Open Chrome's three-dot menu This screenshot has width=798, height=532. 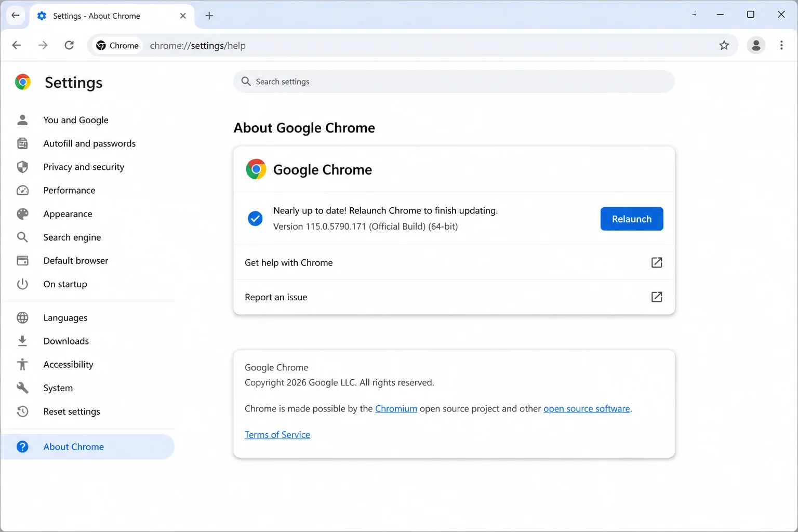coord(781,45)
